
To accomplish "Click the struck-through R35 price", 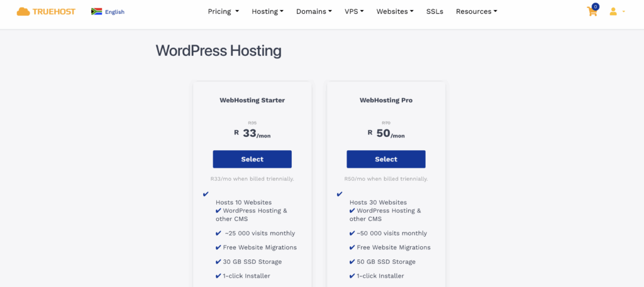I will pos(252,122).
